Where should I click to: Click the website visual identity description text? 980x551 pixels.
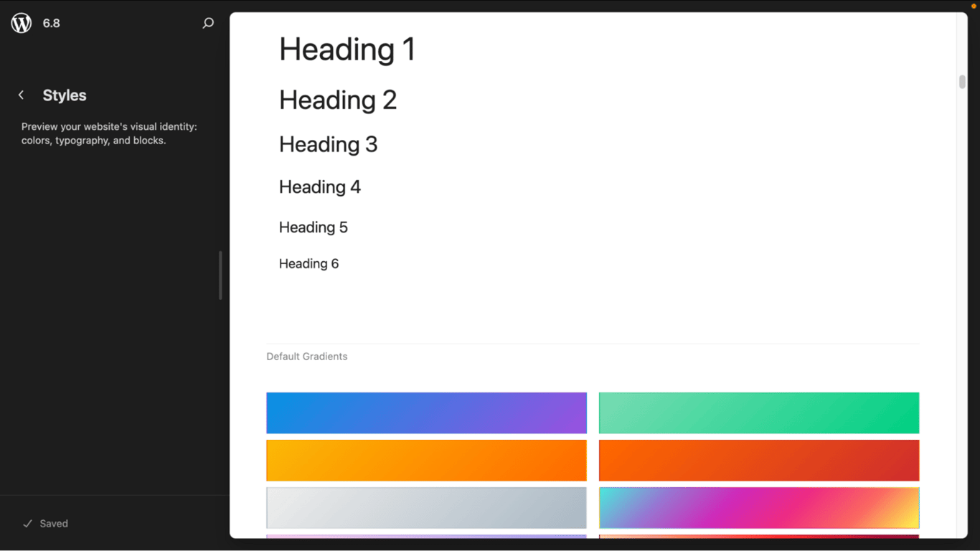pos(108,133)
